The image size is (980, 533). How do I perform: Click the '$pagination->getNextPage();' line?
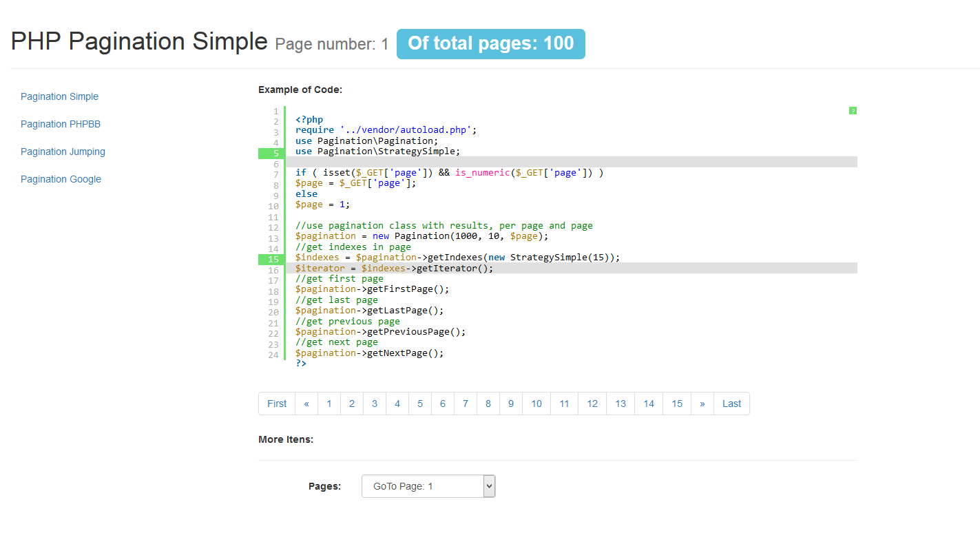[370, 353]
